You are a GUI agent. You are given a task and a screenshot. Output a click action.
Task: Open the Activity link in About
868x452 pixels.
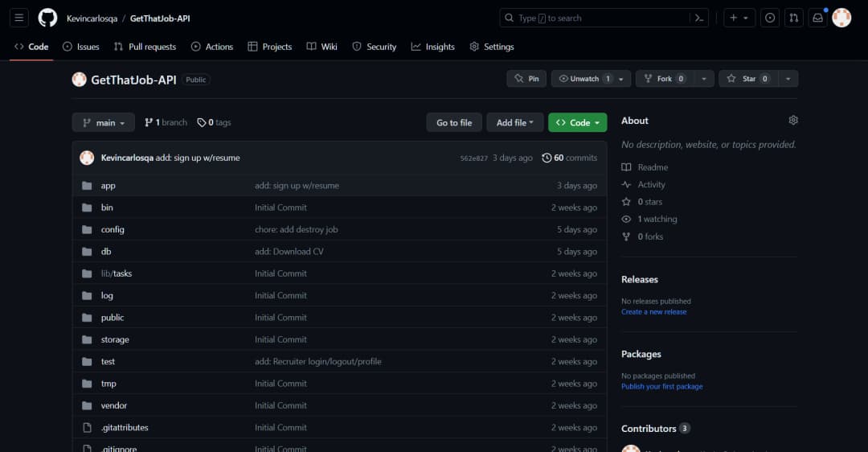(x=643, y=184)
